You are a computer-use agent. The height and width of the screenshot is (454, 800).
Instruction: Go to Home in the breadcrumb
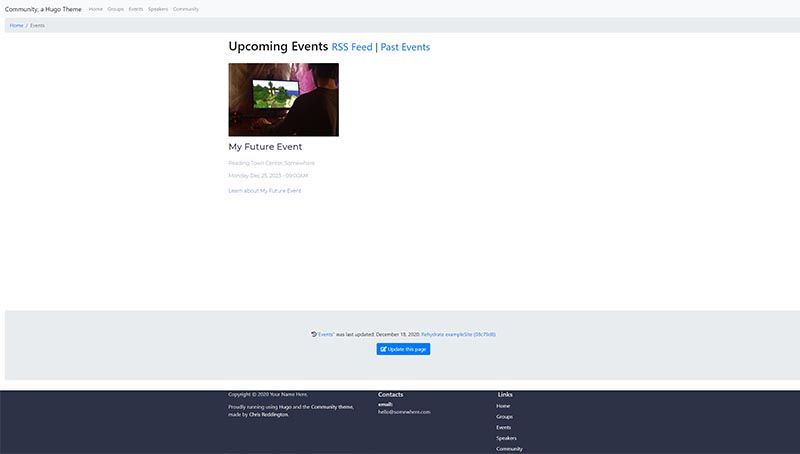coord(16,26)
